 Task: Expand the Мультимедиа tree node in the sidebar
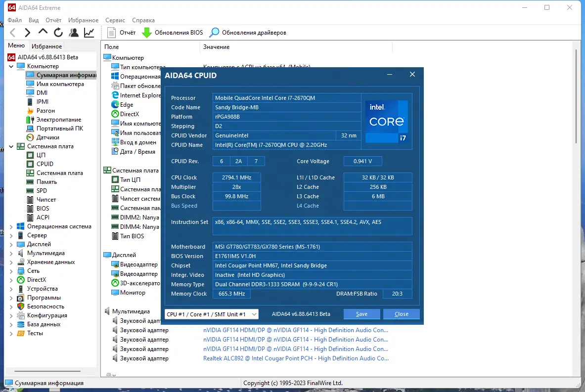click(11, 254)
